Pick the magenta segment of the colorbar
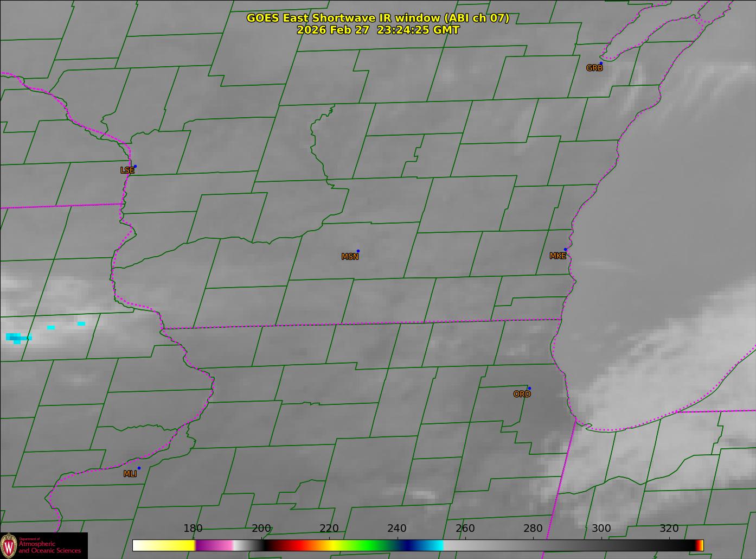This screenshot has width=756, height=559. coord(214,545)
